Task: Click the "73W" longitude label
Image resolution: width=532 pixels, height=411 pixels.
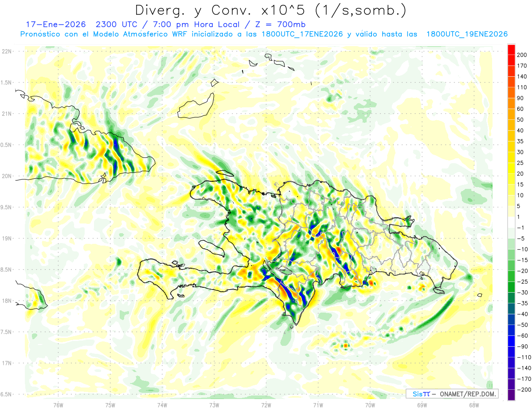Action: click(x=214, y=404)
